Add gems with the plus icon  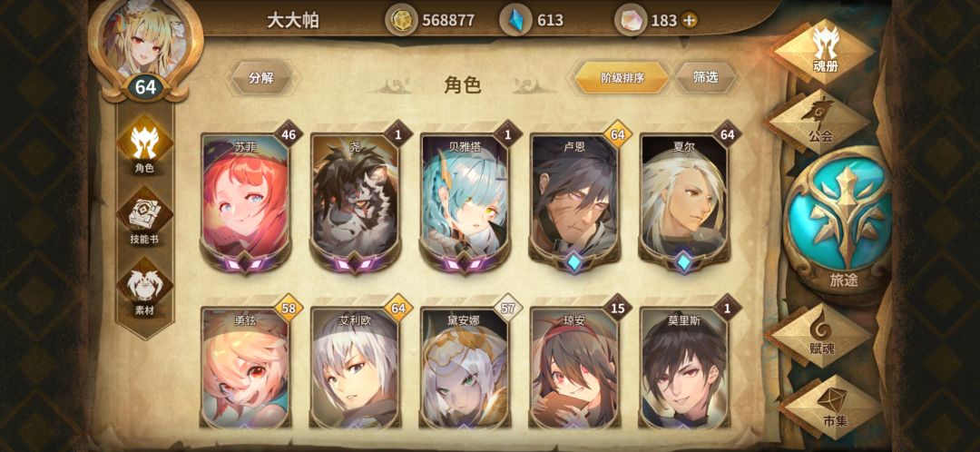689,21
